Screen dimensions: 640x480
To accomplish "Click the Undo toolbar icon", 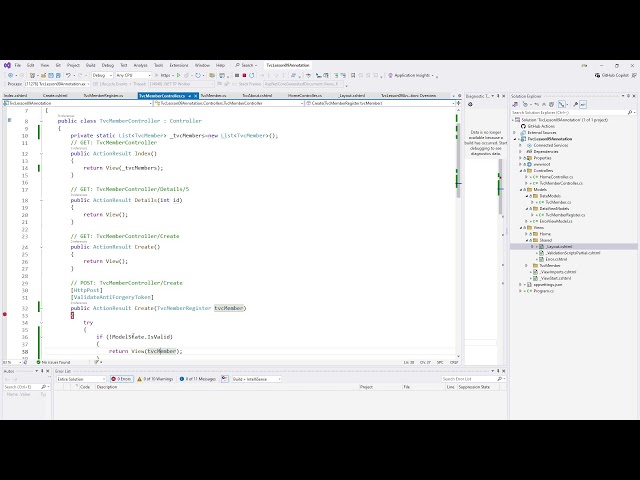I will (x=69, y=76).
